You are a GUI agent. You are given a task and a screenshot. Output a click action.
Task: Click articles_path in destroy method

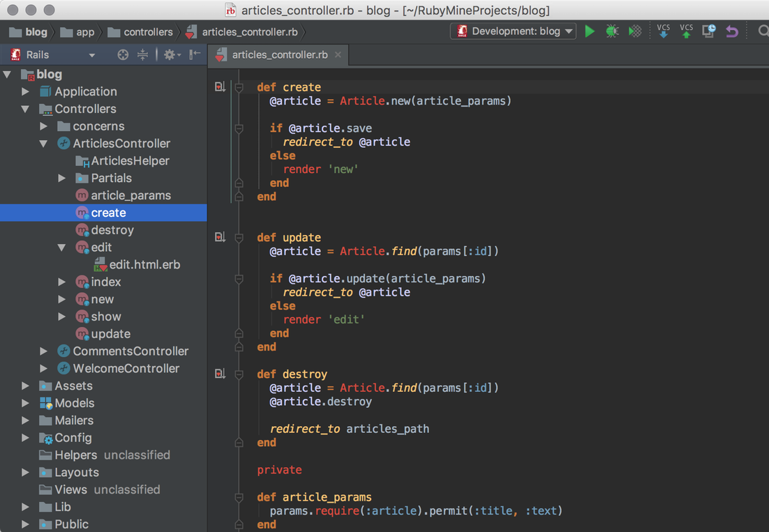(x=387, y=429)
